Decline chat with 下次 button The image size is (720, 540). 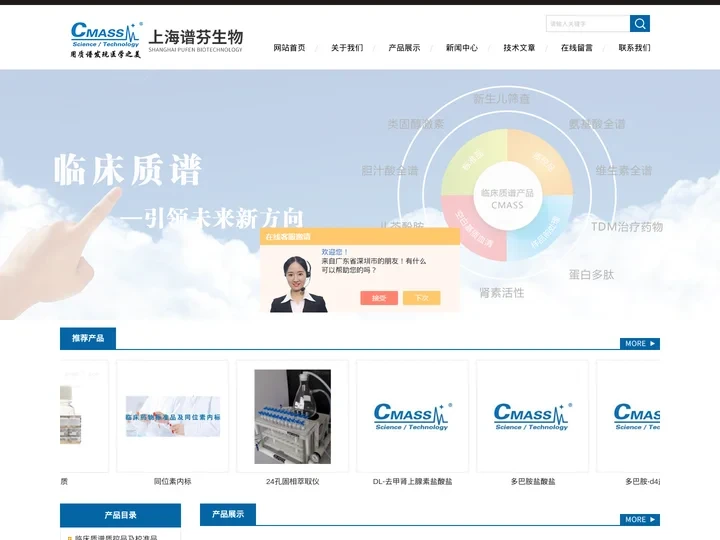tap(421, 298)
